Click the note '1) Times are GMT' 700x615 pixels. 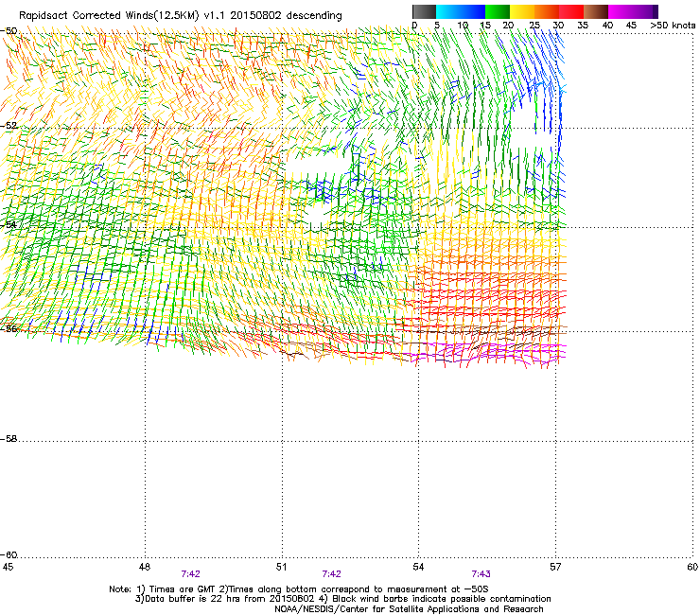pyautogui.click(x=175, y=589)
